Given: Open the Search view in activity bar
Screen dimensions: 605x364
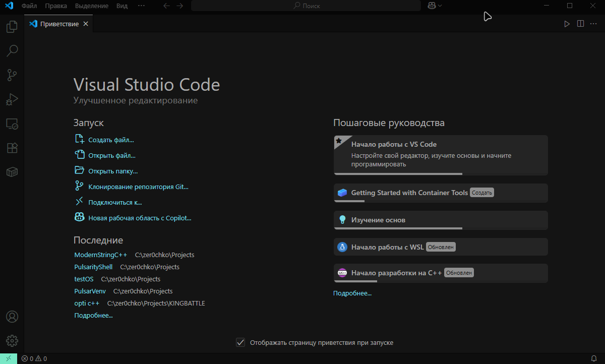Looking at the screenshot, I should 12,50.
